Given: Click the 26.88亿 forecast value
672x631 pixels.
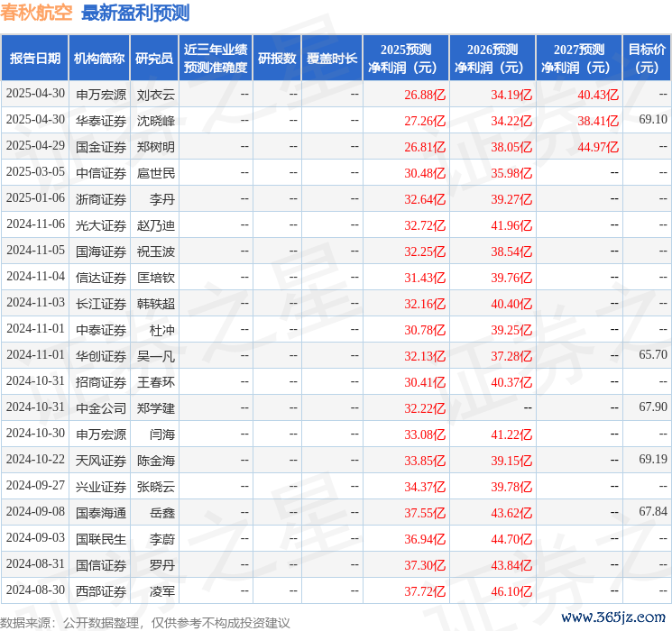Looking at the screenshot, I should pyautogui.click(x=425, y=95).
